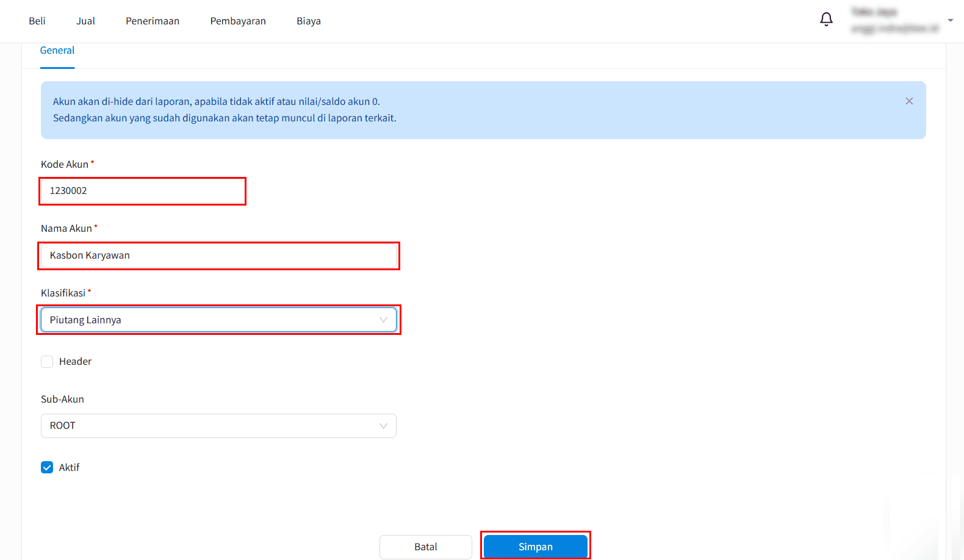This screenshot has width=964, height=560.
Task: Cancel with the Batal button
Action: 426,547
